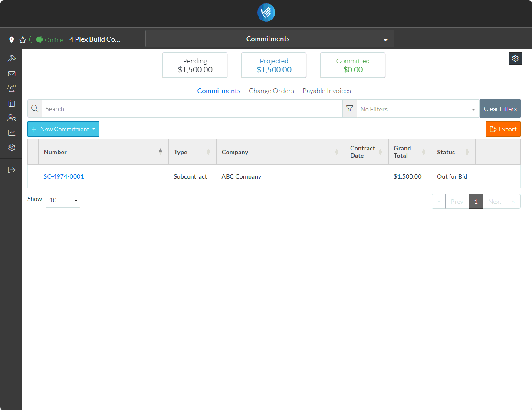The image size is (532, 410).
Task: Switch to the Payable Invoices tab
Action: pos(327,91)
